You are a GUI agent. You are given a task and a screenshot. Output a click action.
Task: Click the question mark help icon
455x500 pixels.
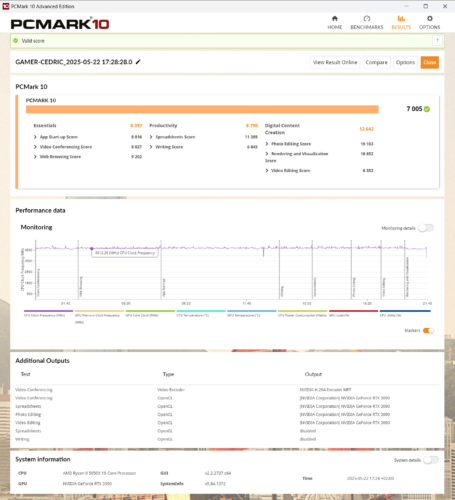pyautogui.click(x=437, y=41)
